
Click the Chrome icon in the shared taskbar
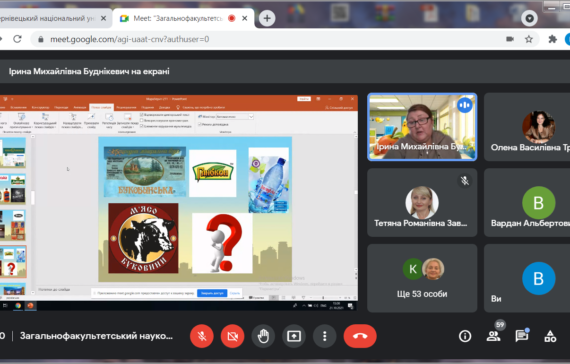coord(18,306)
